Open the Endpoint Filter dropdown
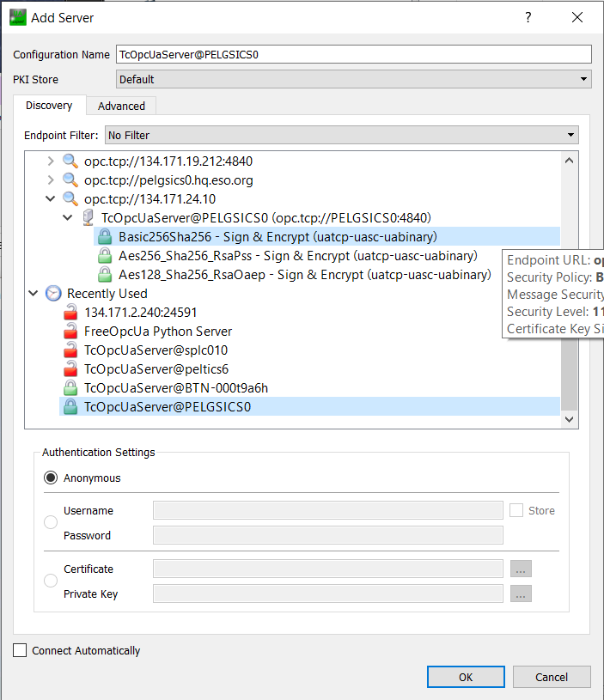This screenshot has height=700, width=604. pos(341,135)
